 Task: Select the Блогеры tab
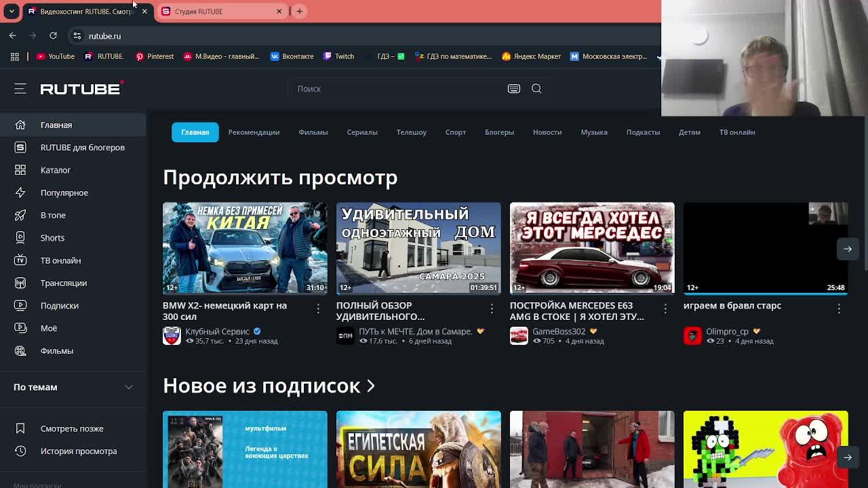coord(499,132)
